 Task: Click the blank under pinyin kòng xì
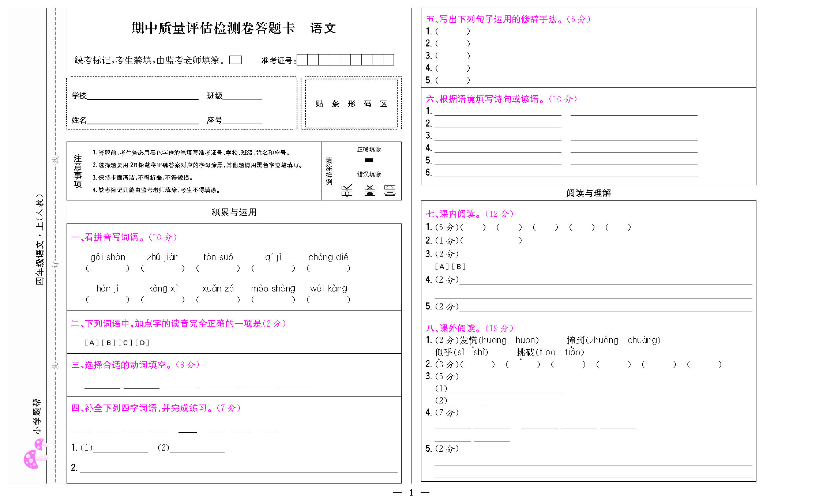(163, 300)
